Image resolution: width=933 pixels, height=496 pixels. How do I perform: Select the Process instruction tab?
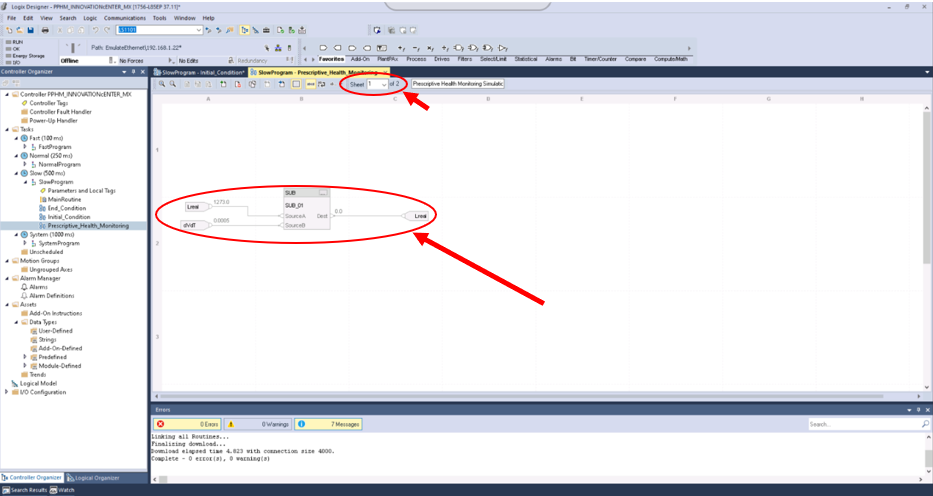(416, 59)
